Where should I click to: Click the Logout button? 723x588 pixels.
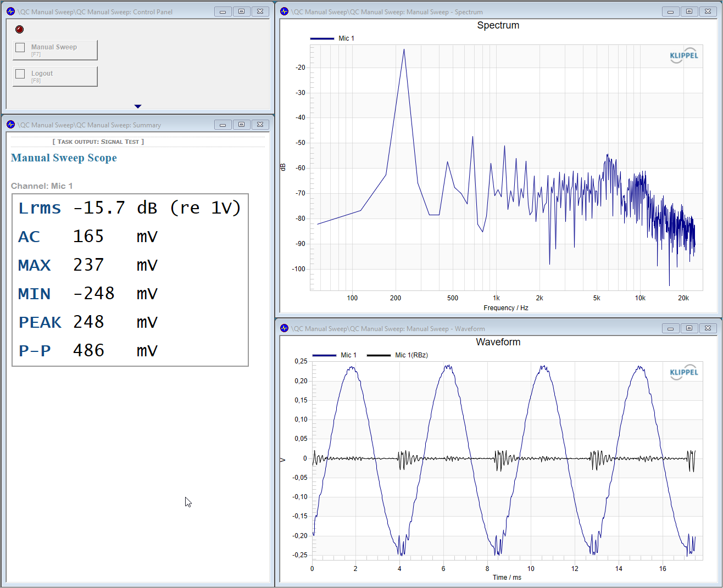click(55, 76)
